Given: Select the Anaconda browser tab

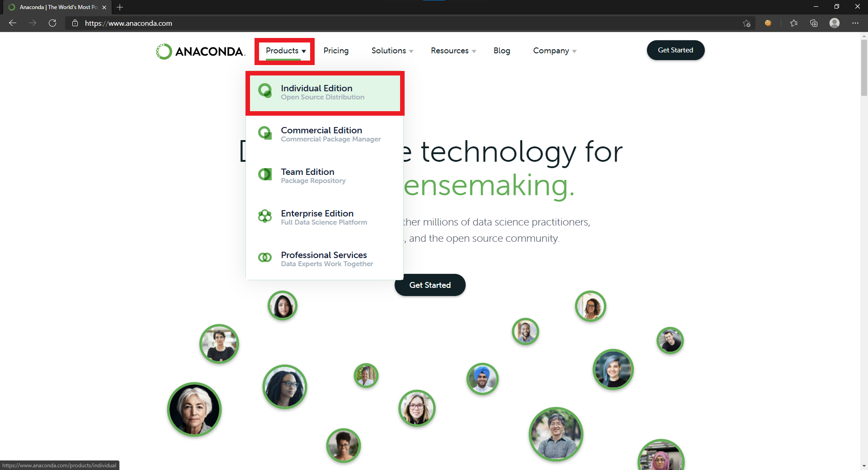Looking at the screenshot, I should 58,7.
